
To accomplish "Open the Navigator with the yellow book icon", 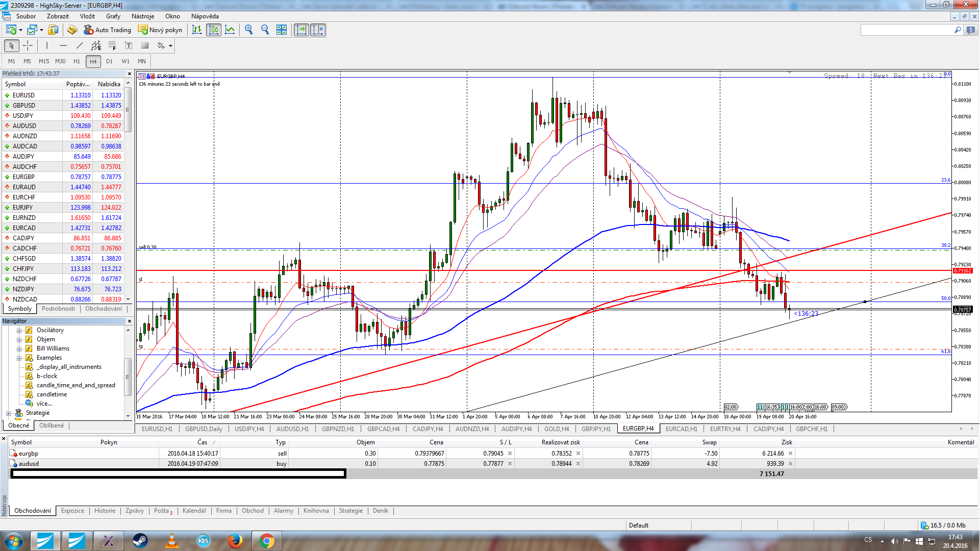I will pyautogui.click(x=72, y=30).
